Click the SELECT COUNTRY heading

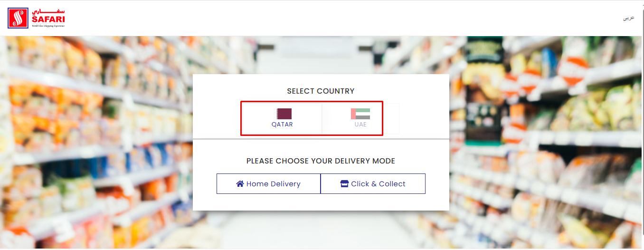pyautogui.click(x=321, y=91)
